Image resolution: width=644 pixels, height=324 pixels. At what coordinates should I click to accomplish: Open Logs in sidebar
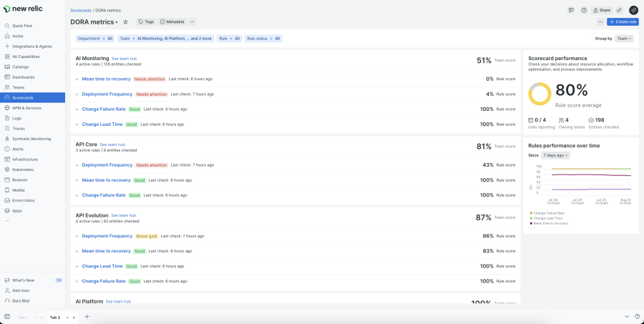coord(32,118)
